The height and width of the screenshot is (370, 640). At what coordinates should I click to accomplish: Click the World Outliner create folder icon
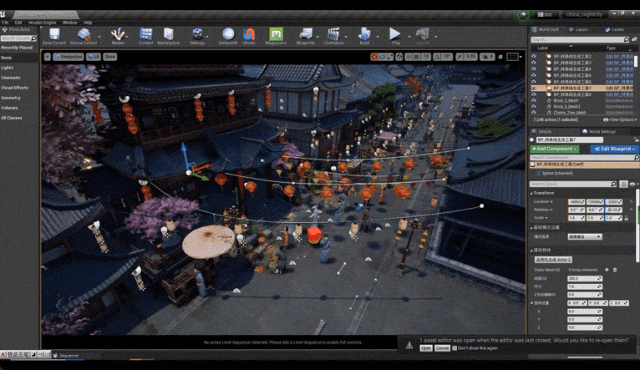tap(634, 40)
